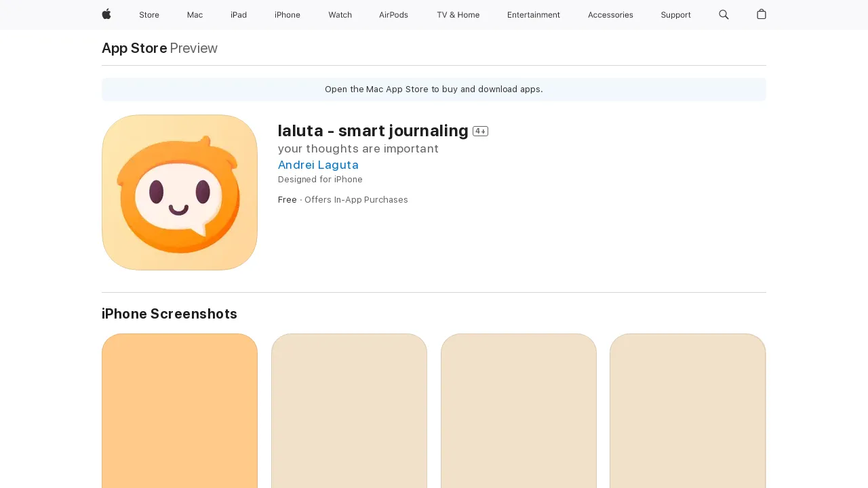This screenshot has width=868, height=488.
Task: Open the second beige screenshot thumbnail
Action: pos(349,411)
